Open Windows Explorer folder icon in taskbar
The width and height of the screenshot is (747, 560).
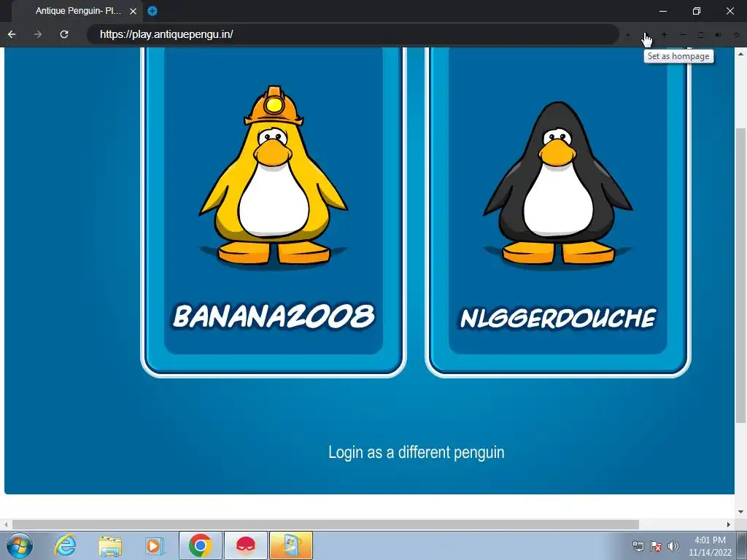tap(110, 545)
